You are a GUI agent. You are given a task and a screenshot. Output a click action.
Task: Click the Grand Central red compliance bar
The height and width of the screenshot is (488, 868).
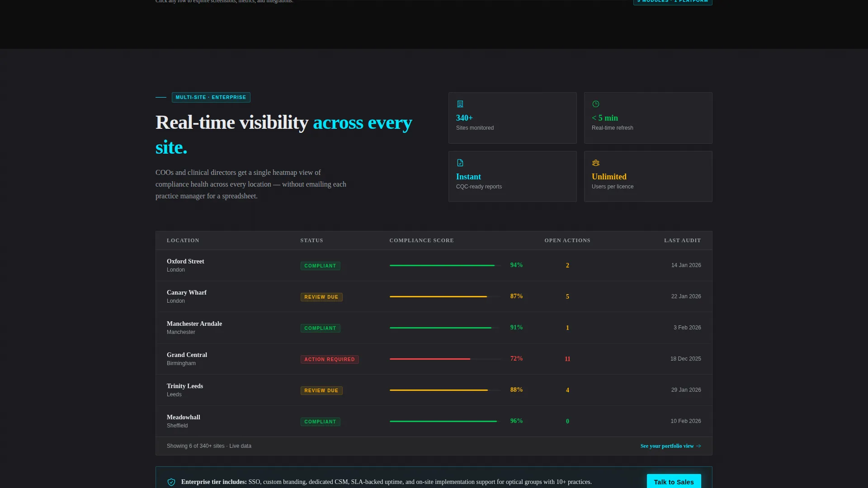(x=430, y=359)
